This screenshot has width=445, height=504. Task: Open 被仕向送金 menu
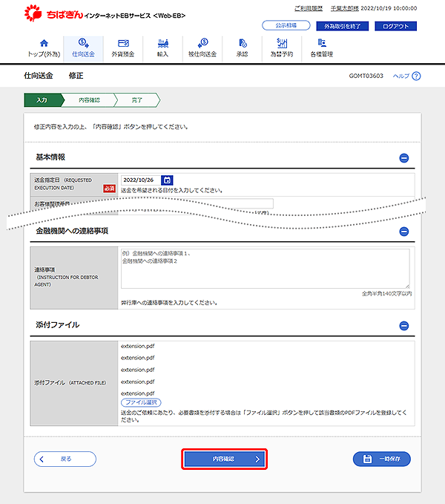click(x=202, y=48)
